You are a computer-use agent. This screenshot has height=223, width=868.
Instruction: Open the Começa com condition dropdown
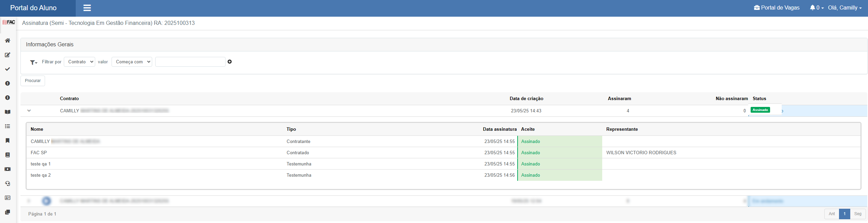point(132,62)
